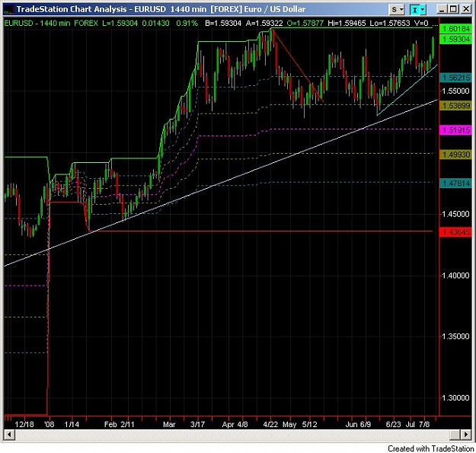Click the '08 year marker on the time axis
The image size is (476, 453).
click(49, 424)
